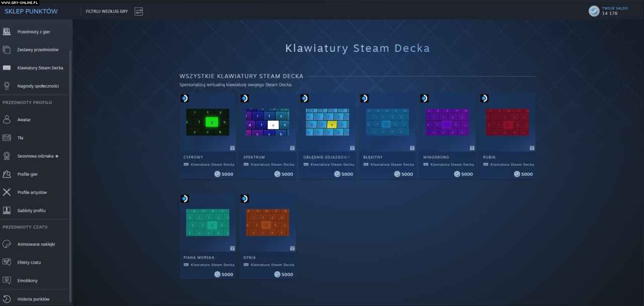Select the green Cyfrowy keyboard thumbnail

coord(207,122)
